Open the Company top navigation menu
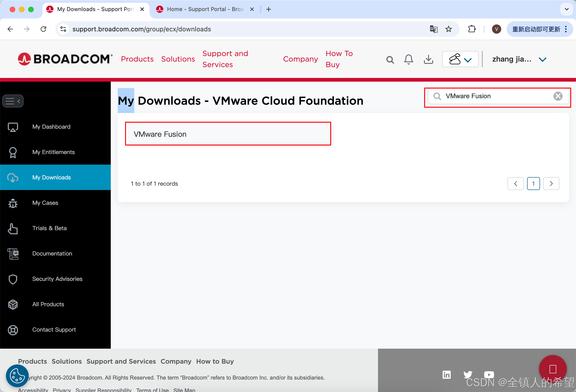Screen dimensions: 576x392 click(300, 59)
